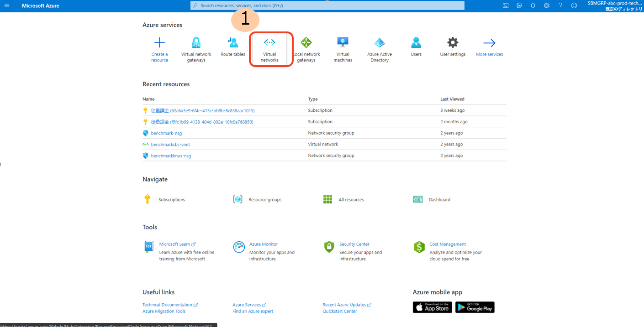Go to Microsoft Azure home title
This screenshot has width=644, height=327.
(41, 5)
